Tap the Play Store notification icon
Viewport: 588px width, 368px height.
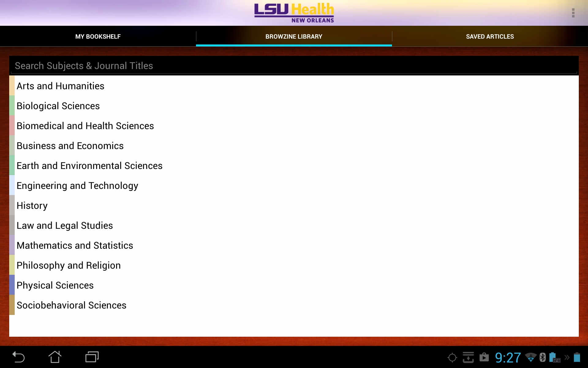[x=484, y=357]
